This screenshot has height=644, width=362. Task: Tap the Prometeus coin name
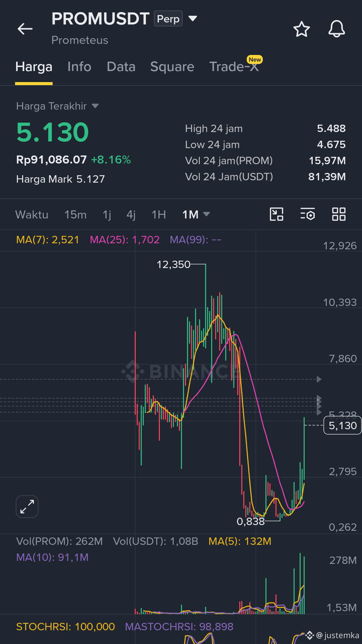[80, 40]
